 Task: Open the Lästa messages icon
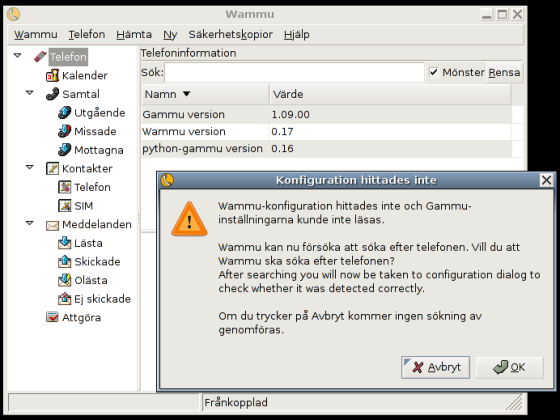point(64,243)
